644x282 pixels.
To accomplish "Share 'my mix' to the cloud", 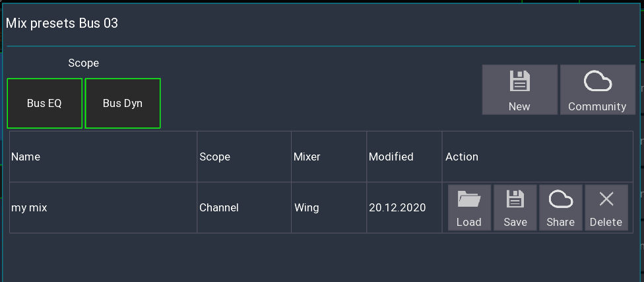I will point(561,207).
